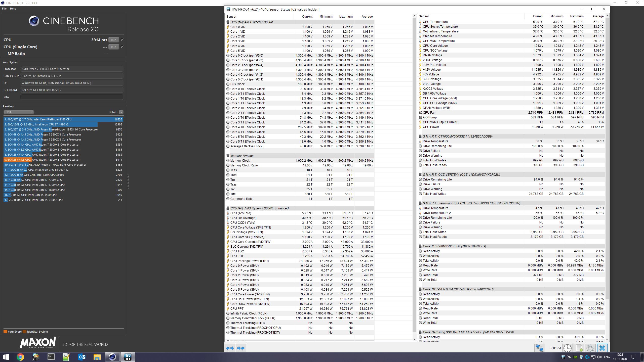Open the Help menu in Cinebench
644x362 pixels.
(13, 9)
